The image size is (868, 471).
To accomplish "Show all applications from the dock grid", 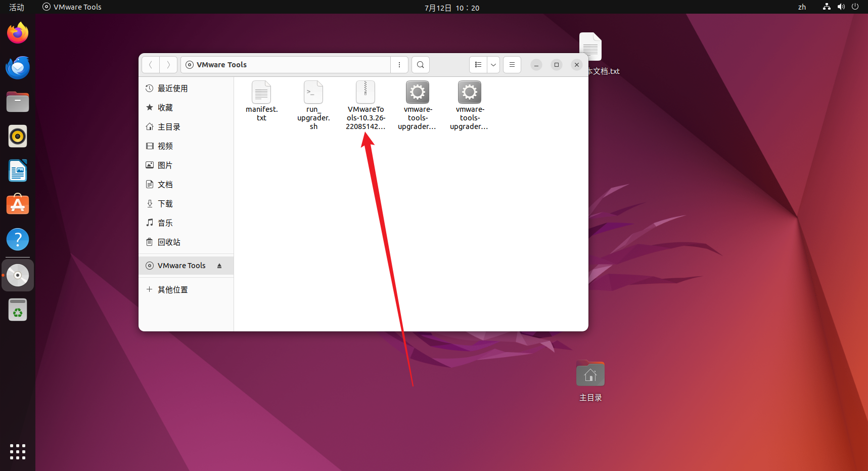I will tap(17, 452).
